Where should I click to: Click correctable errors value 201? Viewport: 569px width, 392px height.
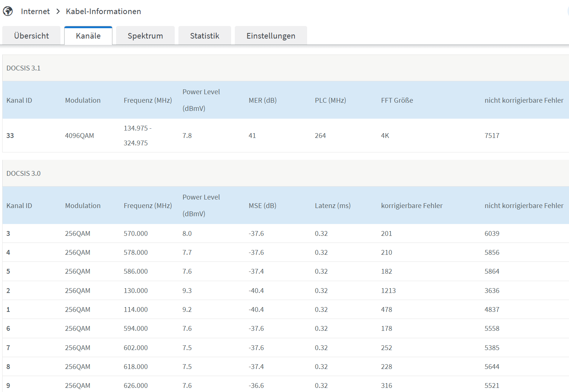tap(387, 234)
